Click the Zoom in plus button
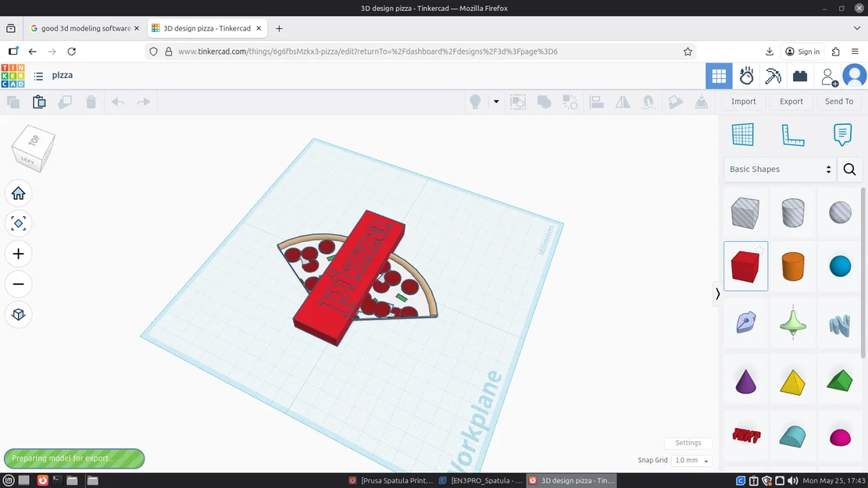This screenshot has height=488, width=868. tap(18, 254)
